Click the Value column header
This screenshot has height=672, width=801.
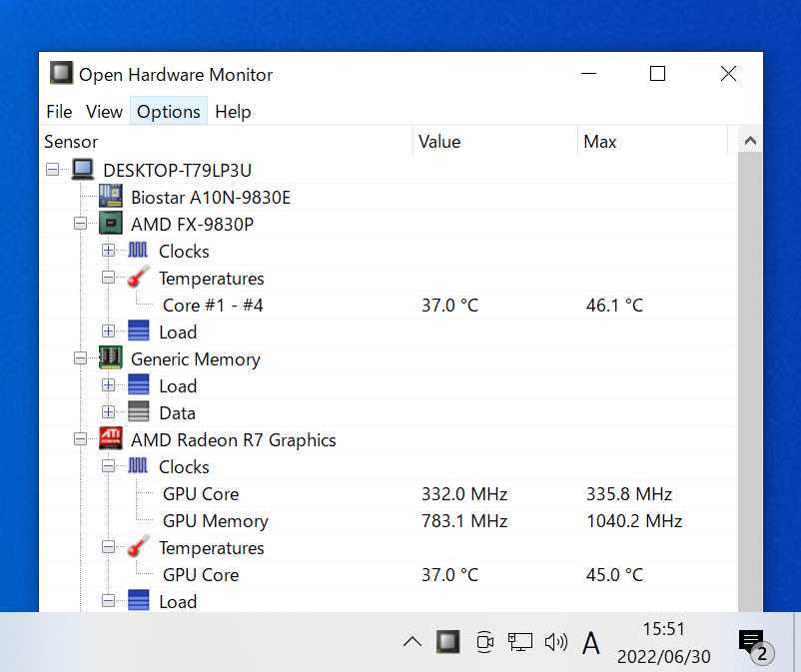click(495, 142)
